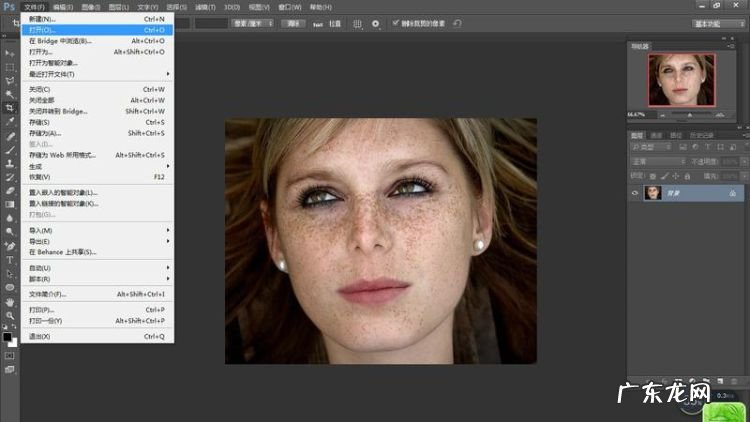750x422 pixels.
Task: Select the Horizontal Type tool
Action: (10, 259)
